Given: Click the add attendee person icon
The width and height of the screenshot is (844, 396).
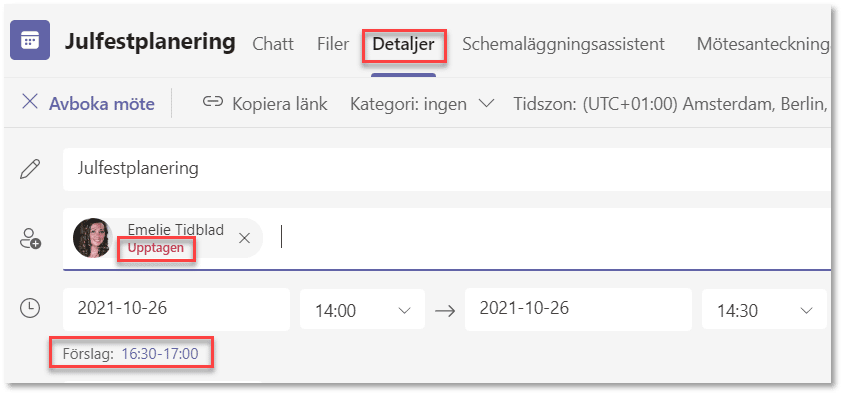Looking at the screenshot, I should [x=30, y=238].
